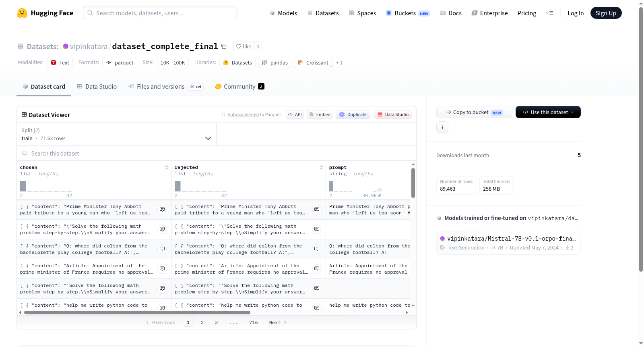Open the Data Studio button in viewer header
This screenshot has width=644, height=347.
393,114
